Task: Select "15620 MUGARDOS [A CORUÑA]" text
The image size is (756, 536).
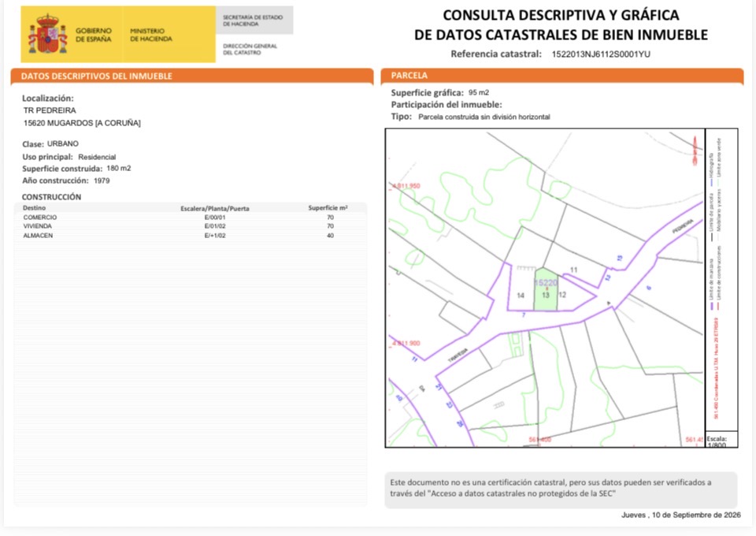Action: click(82, 123)
